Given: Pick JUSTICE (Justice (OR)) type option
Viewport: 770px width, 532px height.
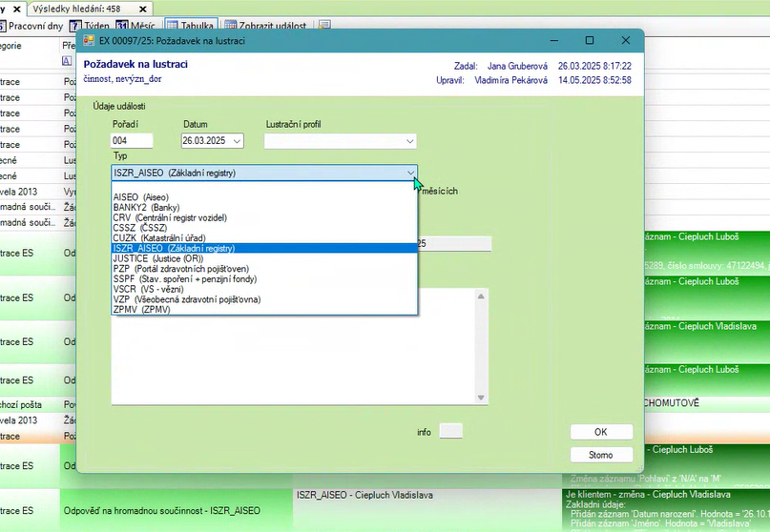Looking at the screenshot, I should pyautogui.click(x=157, y=257).
